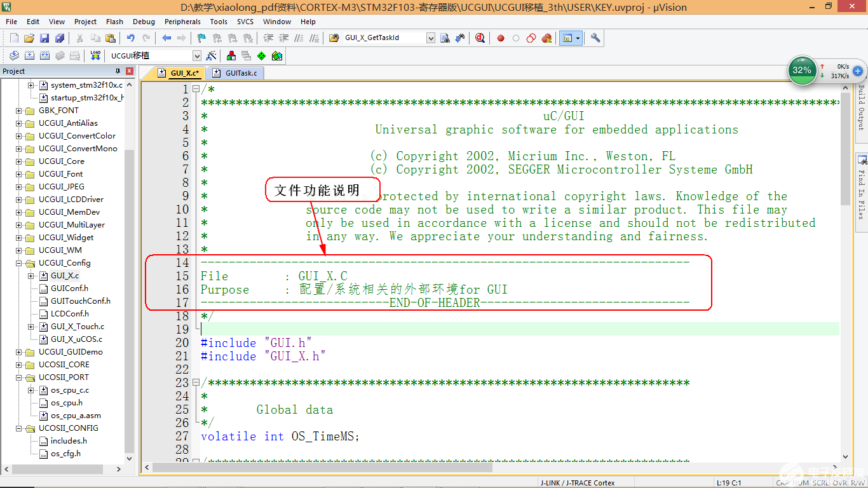Collapse comment block fold at line 1
Screen dimensions: 868x488
[196, 90]
